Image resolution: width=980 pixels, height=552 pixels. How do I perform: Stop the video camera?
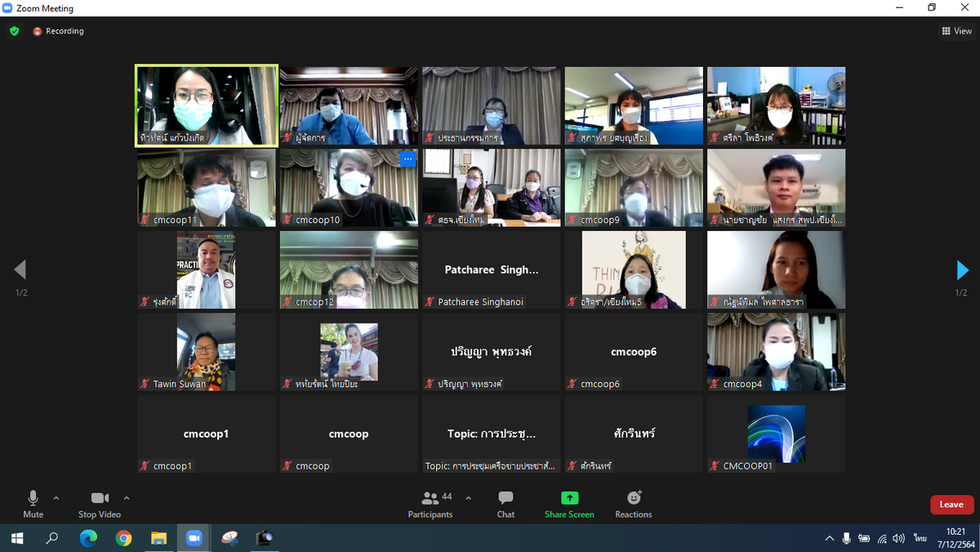click(100, 504)
